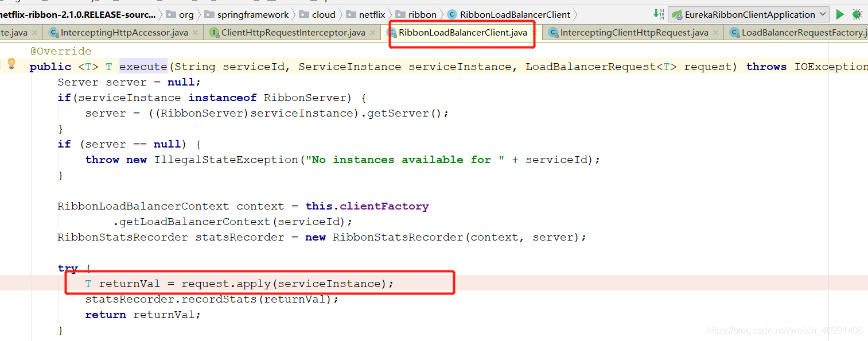
Task: Click the 'throws' keyword in signature
Action: click(x=766, y=67)
